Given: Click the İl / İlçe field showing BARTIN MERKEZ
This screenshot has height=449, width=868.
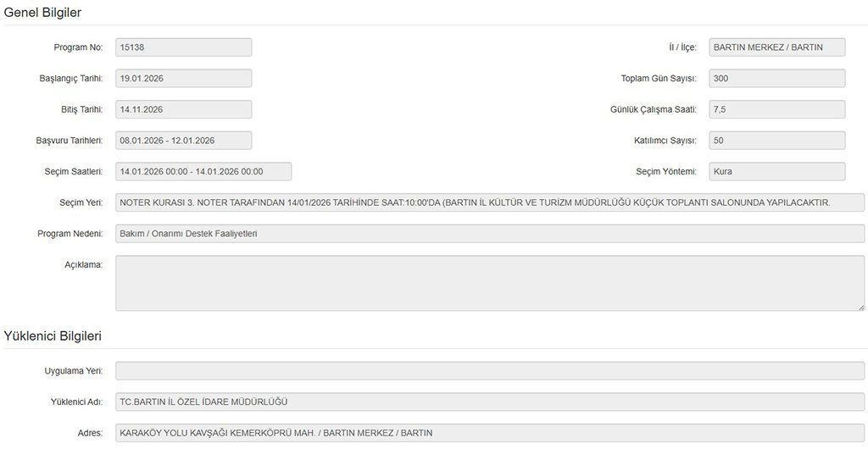Looking at the screenshot, I should click(x=776, y=47).
